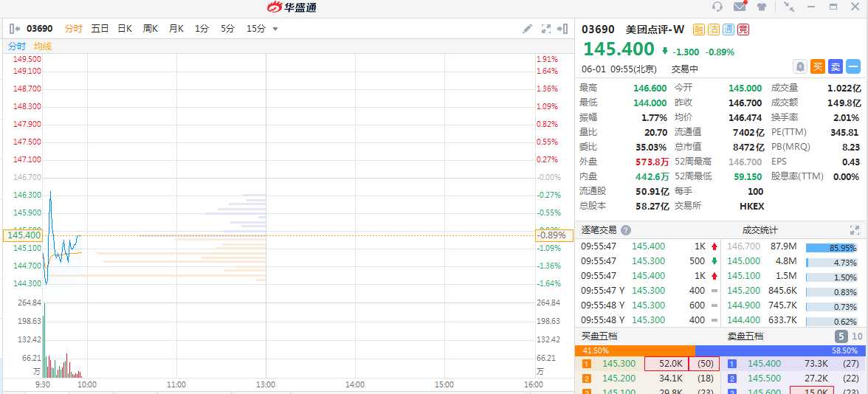Show 10 levels of order book depth
This screenshot has height=394, width=868.
[x=857, y=336]
